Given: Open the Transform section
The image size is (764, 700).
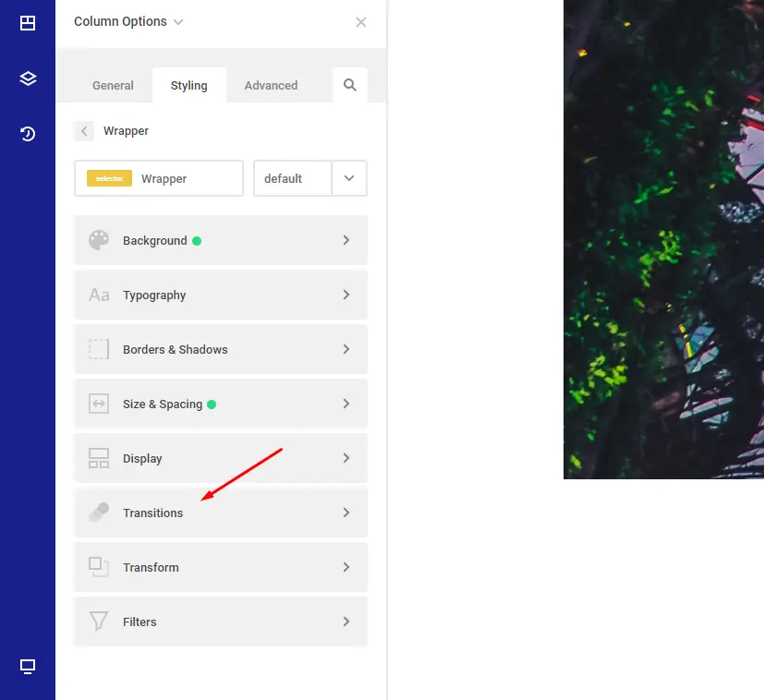Looking at the screenshot, I should [221, 568].
